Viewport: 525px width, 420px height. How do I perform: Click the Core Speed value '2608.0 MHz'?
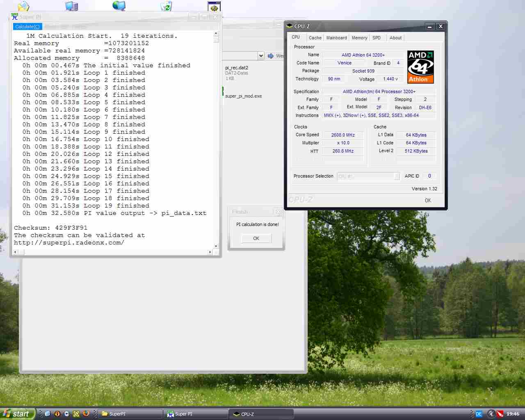(343, 135)
